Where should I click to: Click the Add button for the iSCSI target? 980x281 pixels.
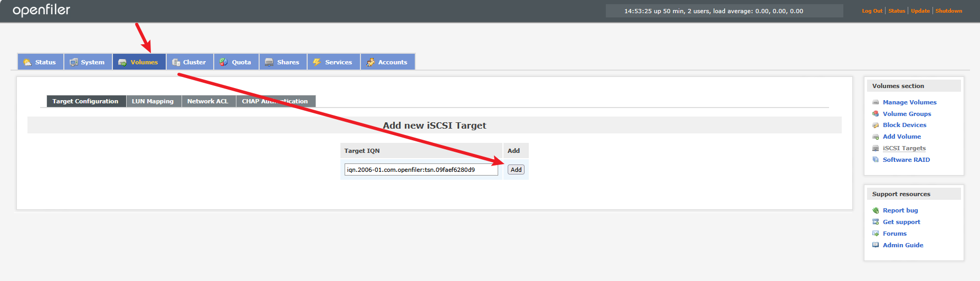coord(516,170)
